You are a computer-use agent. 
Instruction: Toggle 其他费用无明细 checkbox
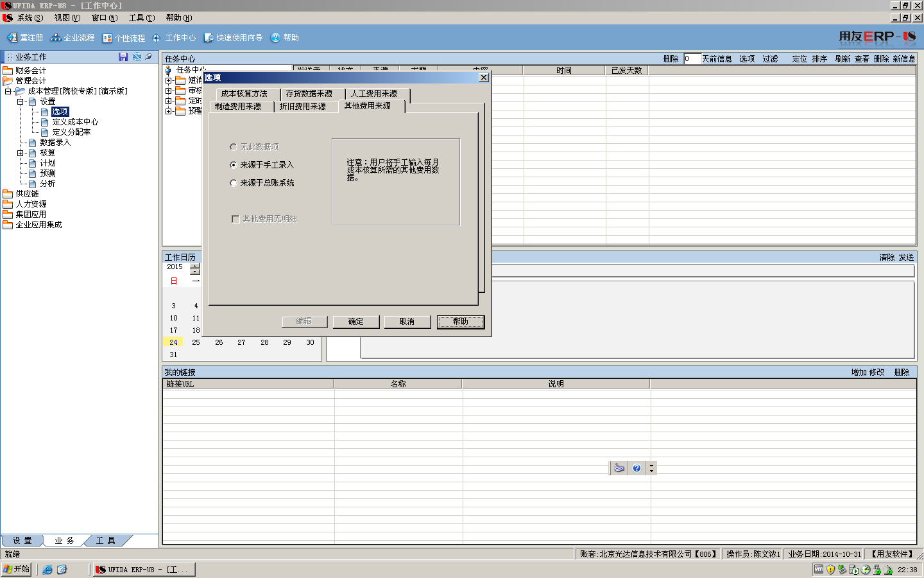235,219
